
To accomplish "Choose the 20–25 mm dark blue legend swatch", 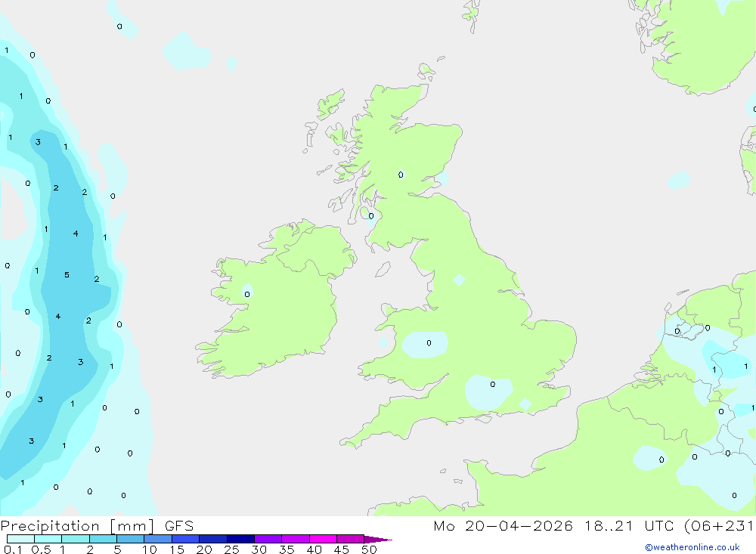I will tap(212, 539).
